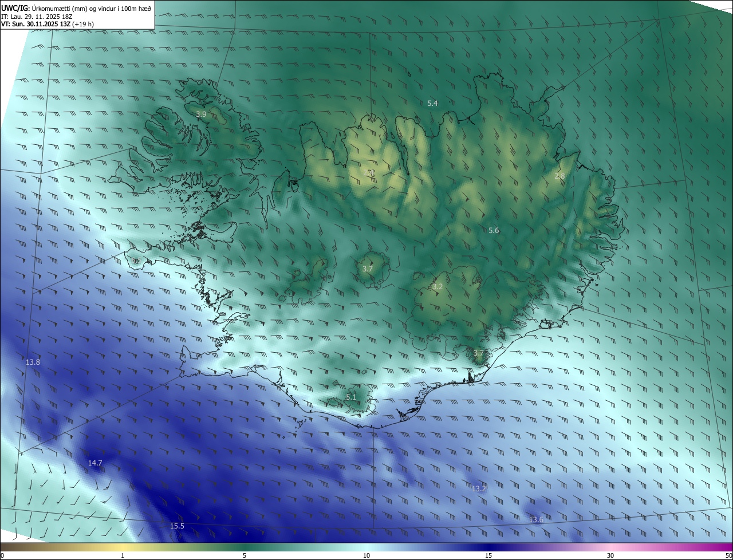Click the 30 tick on the color scale
This screenshot has height=560, width=733.
point(610,555)
